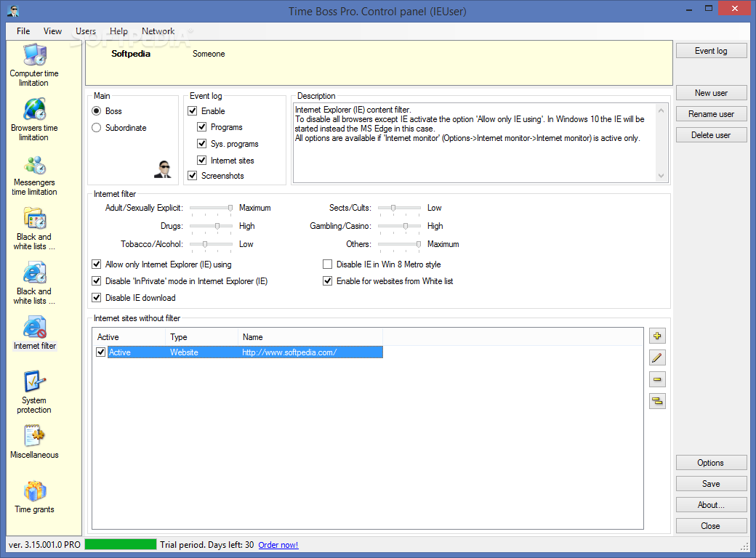Click the Time Boss title bar icon
Image resolution: width=756 pixels, height=558 pixels.
[14, 11]
